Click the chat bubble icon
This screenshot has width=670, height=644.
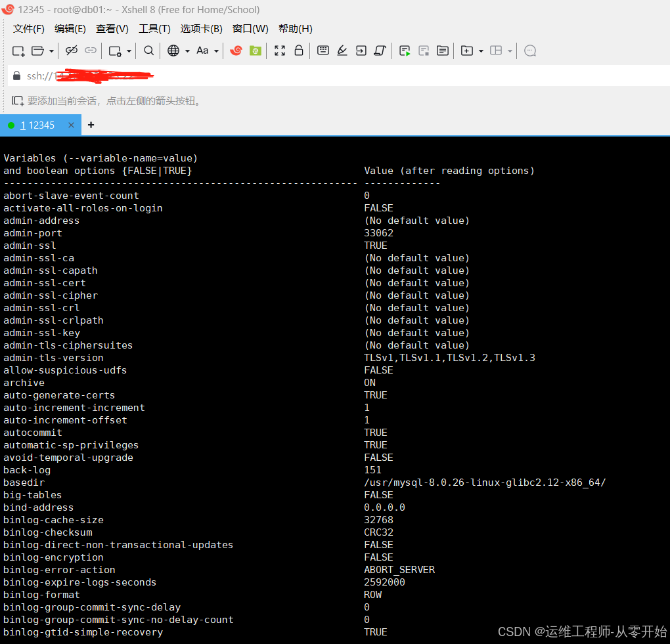pos(529,51)
